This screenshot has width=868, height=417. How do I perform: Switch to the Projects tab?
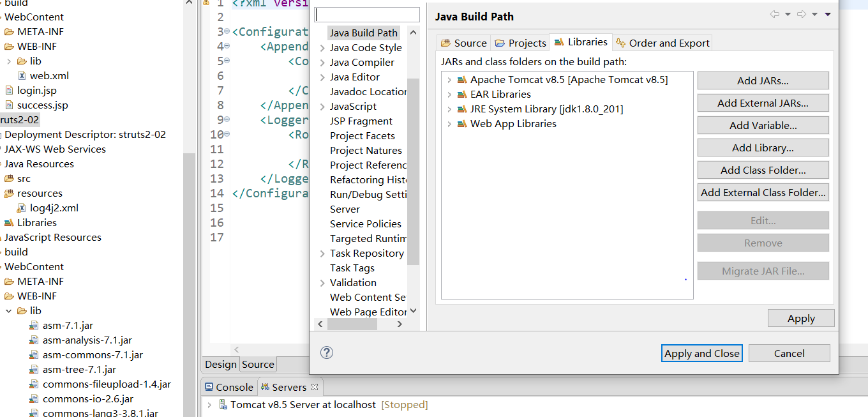(x=520, y=43)
